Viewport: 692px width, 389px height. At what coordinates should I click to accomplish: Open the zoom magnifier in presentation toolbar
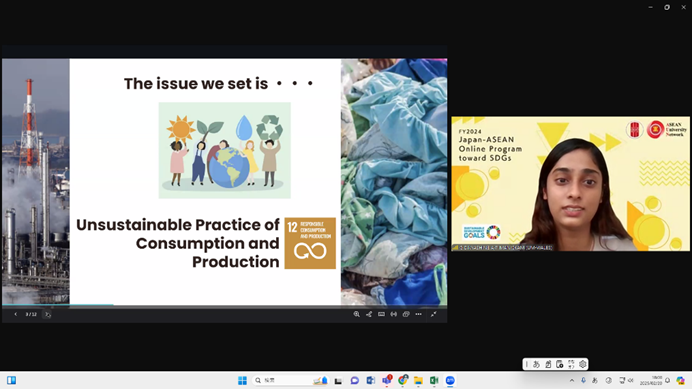[356, 314]
